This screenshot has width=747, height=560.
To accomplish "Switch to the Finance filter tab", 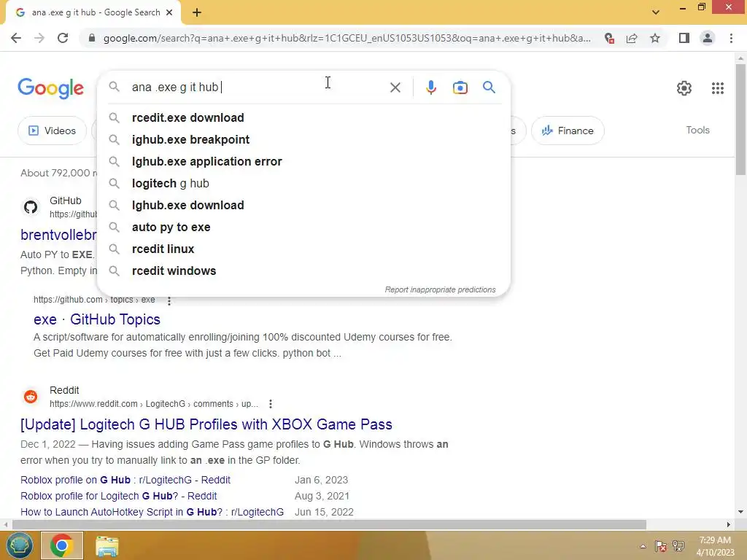I will pos(568,131).
